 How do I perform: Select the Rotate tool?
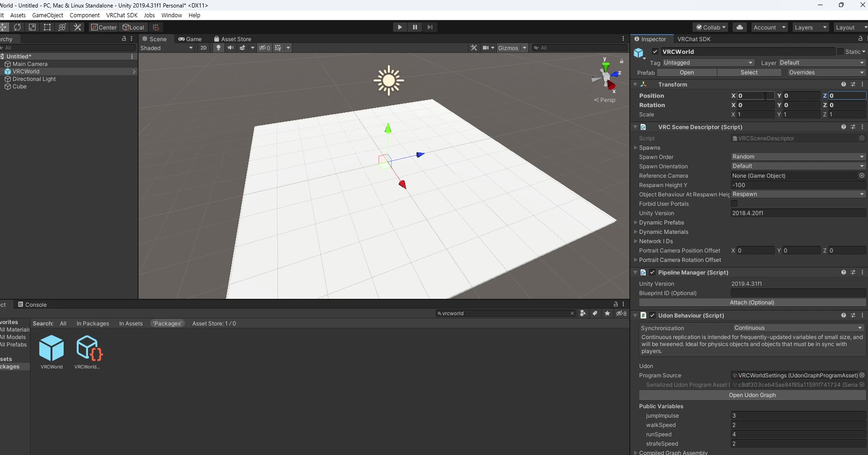tap(17, 27)
